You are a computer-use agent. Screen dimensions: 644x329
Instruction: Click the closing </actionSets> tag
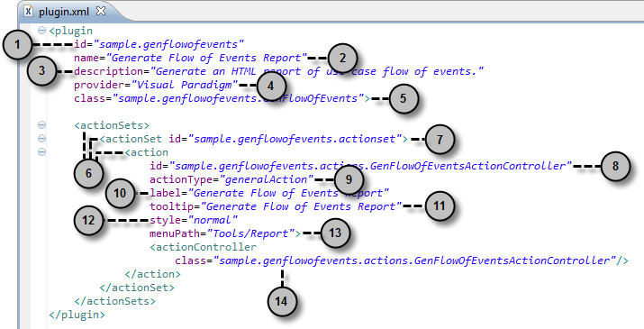click(x=114, y=301)
